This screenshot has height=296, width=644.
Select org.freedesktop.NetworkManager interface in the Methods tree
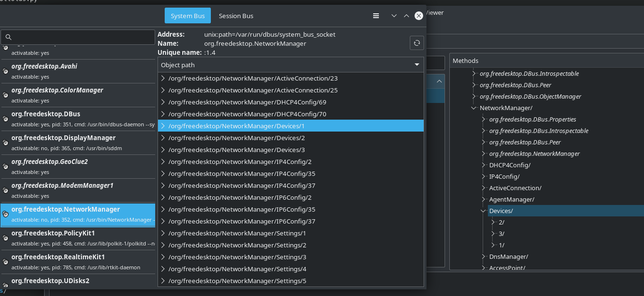coord(535,153)
